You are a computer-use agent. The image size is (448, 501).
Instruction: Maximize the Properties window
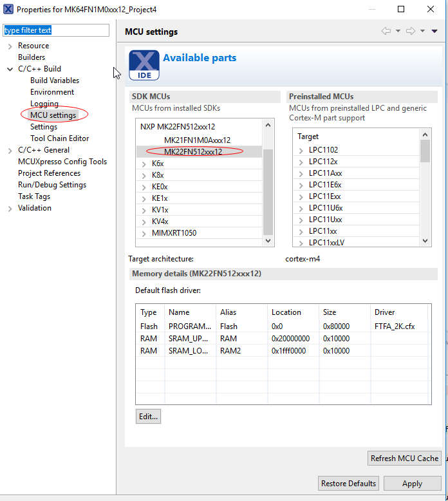pyautogui.click(x=401, y=9)
